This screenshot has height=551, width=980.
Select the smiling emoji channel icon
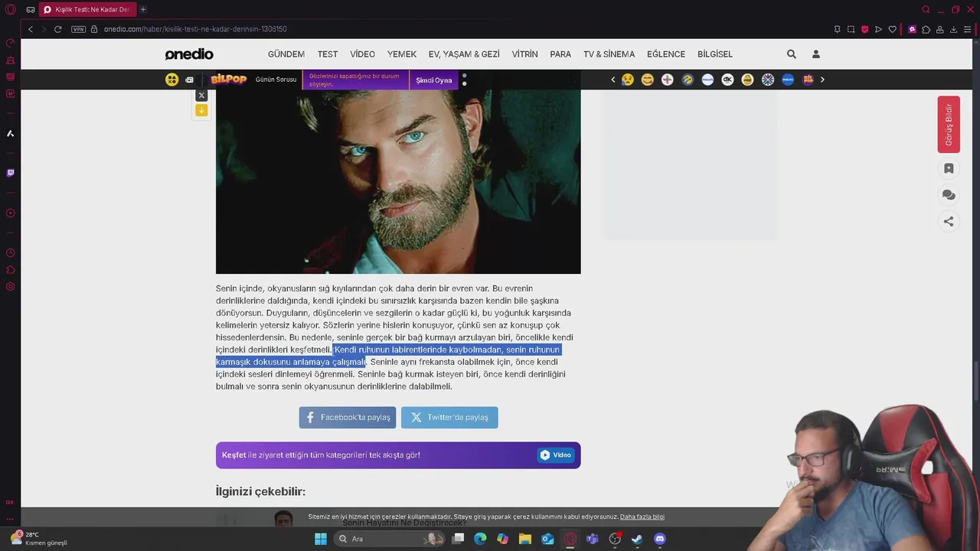648,80
